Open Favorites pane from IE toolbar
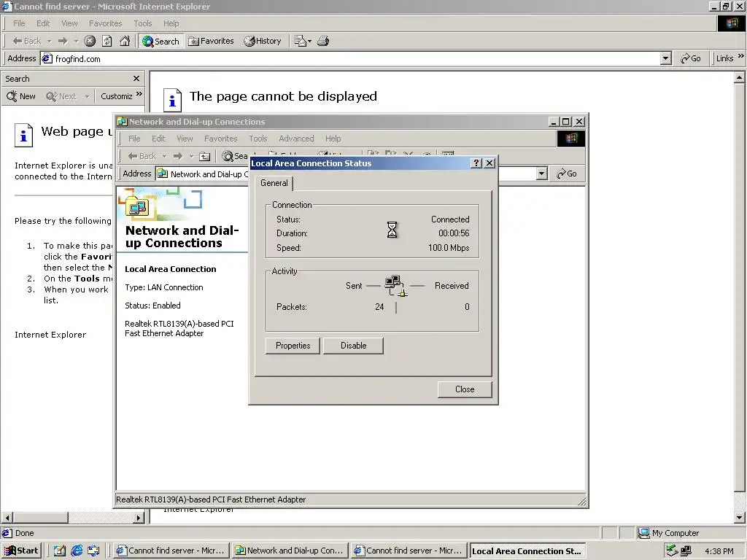 click(211, 41)
